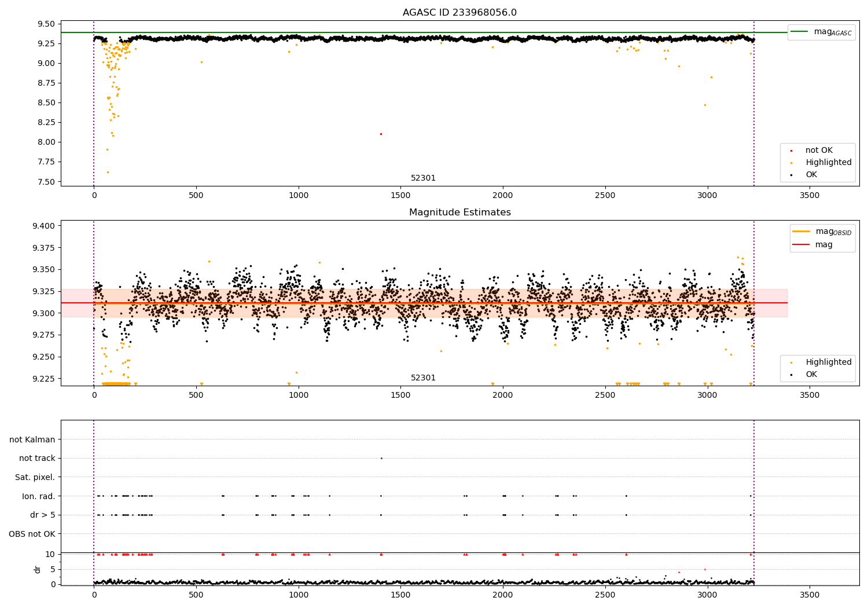Click the 52301 annotation in Magnitude Estimates plot
868x608 pixels.
point(423,378)
